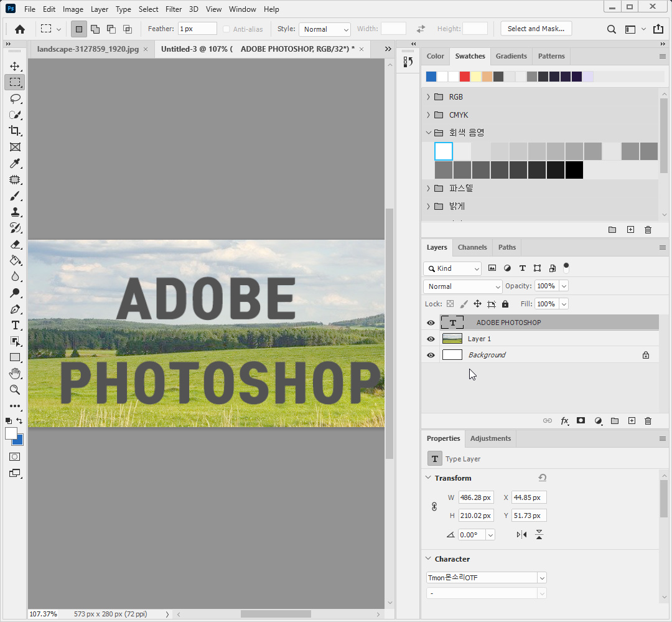
Task: Open the Fill dropdown arrow
Action: (x=564, y=304)
